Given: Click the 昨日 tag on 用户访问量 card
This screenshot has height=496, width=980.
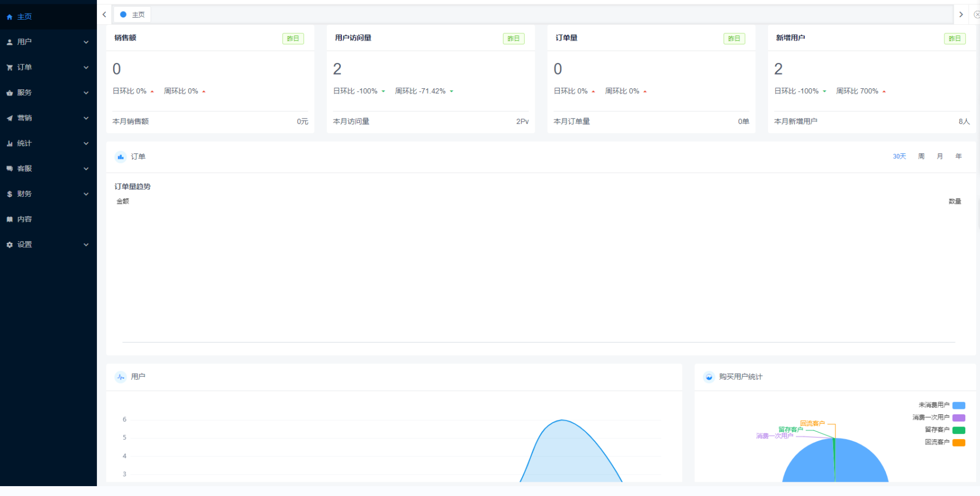Looking at the screenshot, I should click(x=514, y=38).
